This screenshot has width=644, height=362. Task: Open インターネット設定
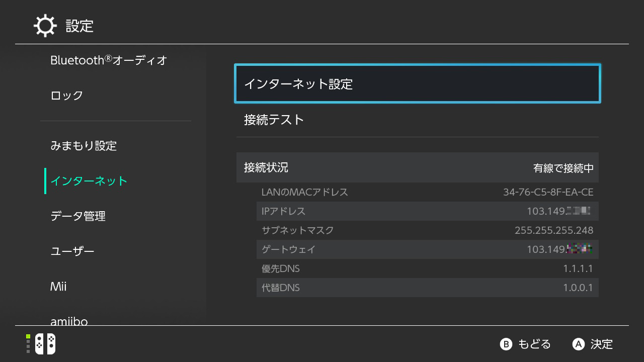pyautogui.click(x=417, y=84)
